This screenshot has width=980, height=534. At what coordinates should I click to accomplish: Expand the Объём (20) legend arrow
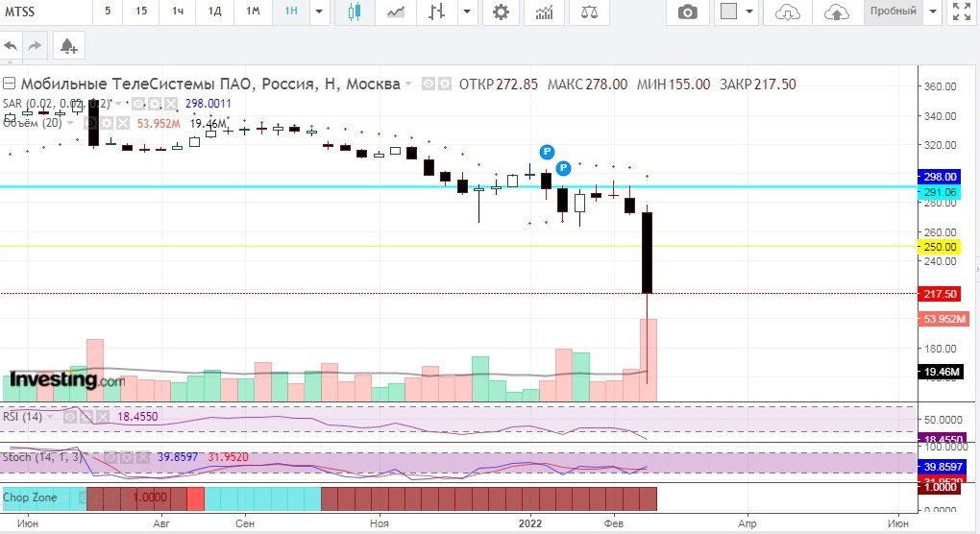pos(71,123)
